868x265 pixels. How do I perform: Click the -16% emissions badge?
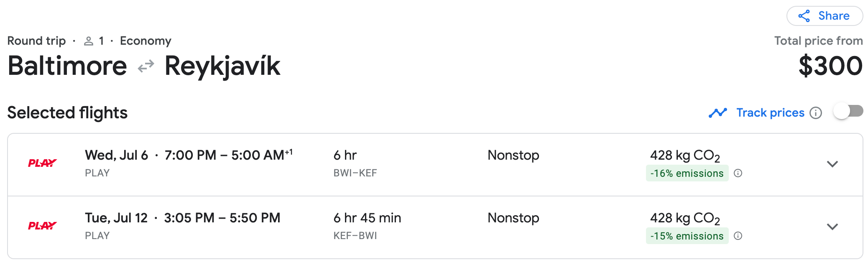tap(687, 173)
